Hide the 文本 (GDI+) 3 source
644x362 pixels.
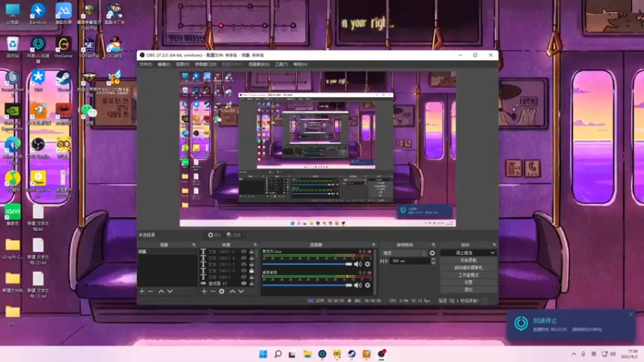pos(244,265)
